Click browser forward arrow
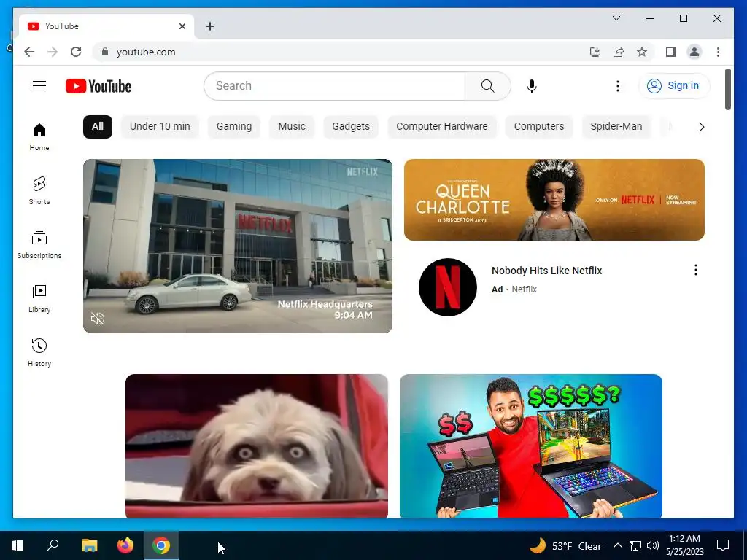The image size is (747, 560). click(x=53, y=52)
